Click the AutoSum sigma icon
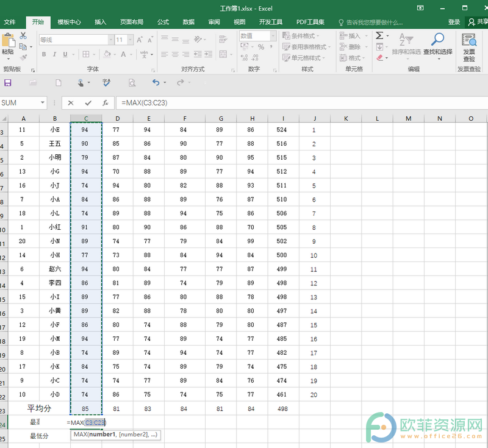The height and width of the screenshot is (448, 488). [x=379, y=36]
